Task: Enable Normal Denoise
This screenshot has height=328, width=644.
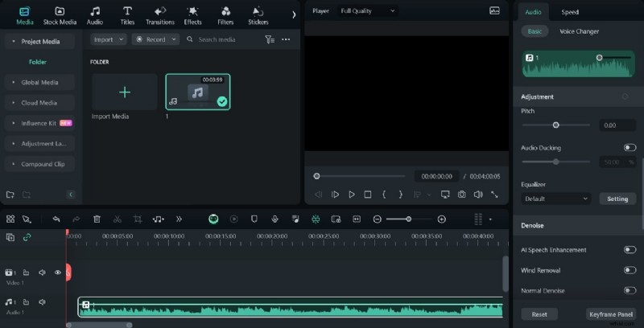Action: click(630, 290)
